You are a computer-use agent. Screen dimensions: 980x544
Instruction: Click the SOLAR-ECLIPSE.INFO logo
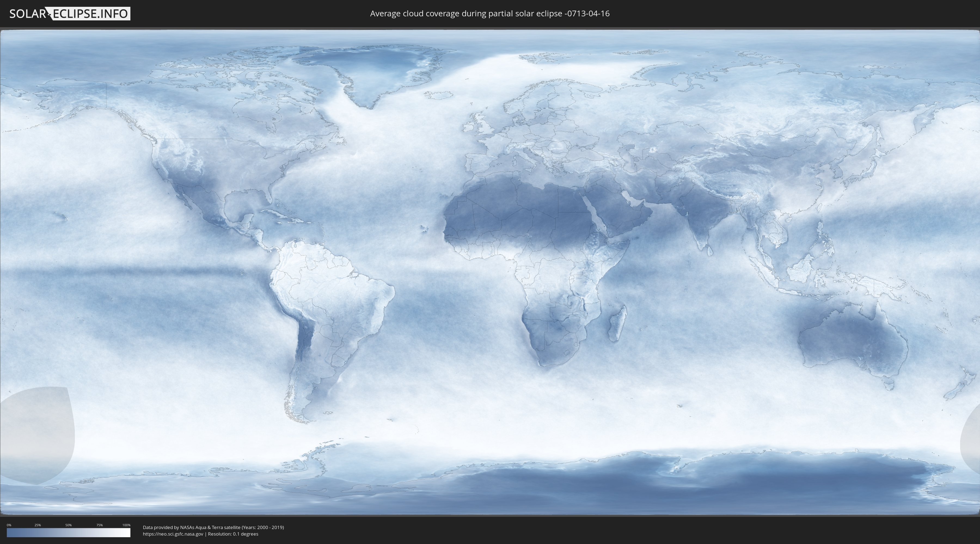(70, 14)
